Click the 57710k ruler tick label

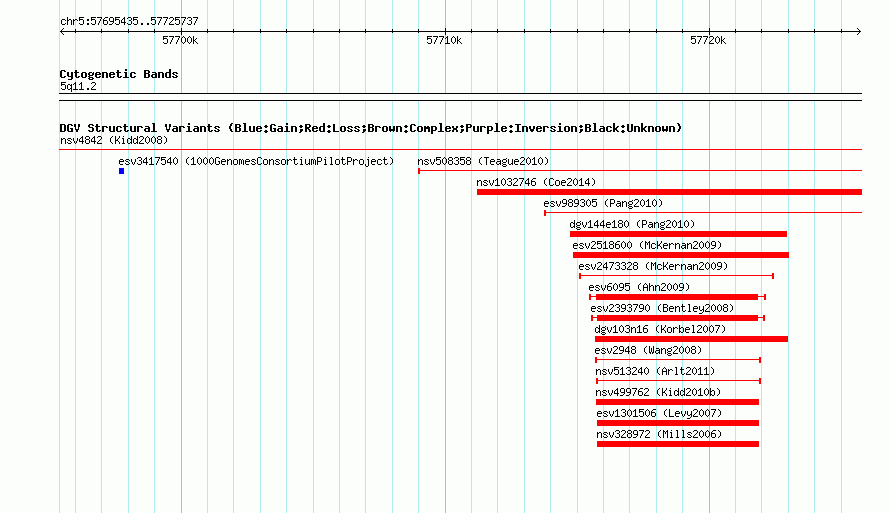point(444,40)
